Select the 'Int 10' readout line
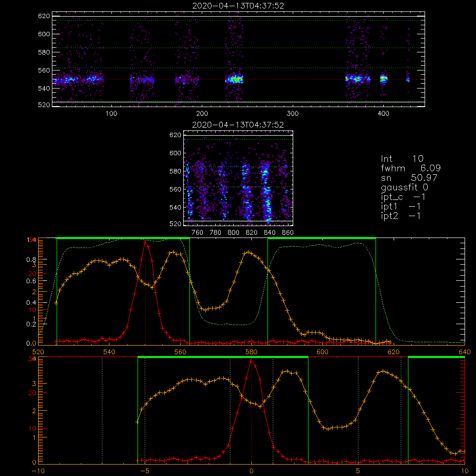This screenshot has height=476, width=476. pyautogui.click(x=402, y=159)
